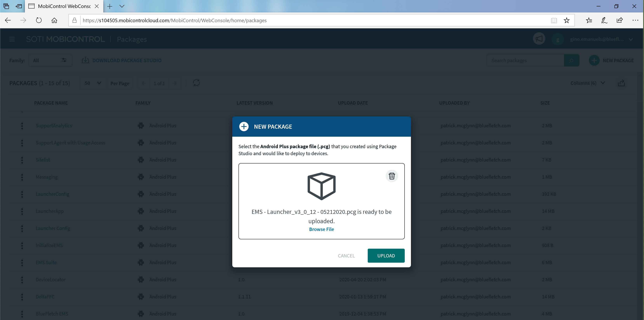Expand the Columns (6) dropdown
The height and width of the screenshot is (320, 644).
(587, 83)
